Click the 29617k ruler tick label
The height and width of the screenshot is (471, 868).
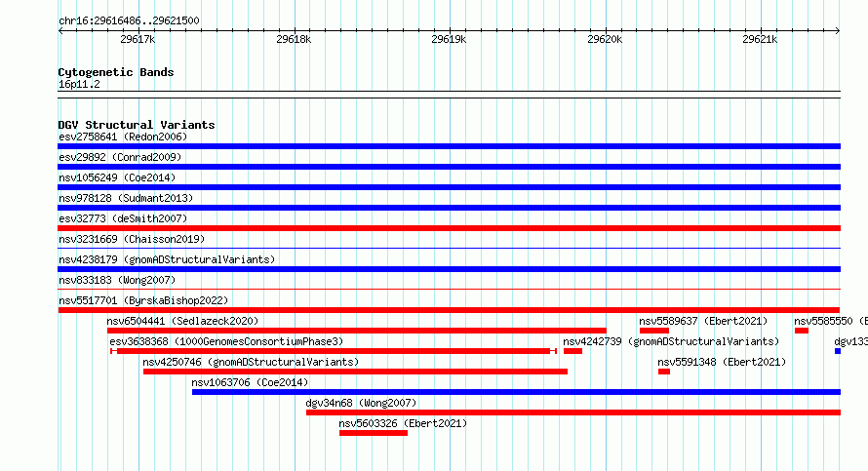click(138, 39)
